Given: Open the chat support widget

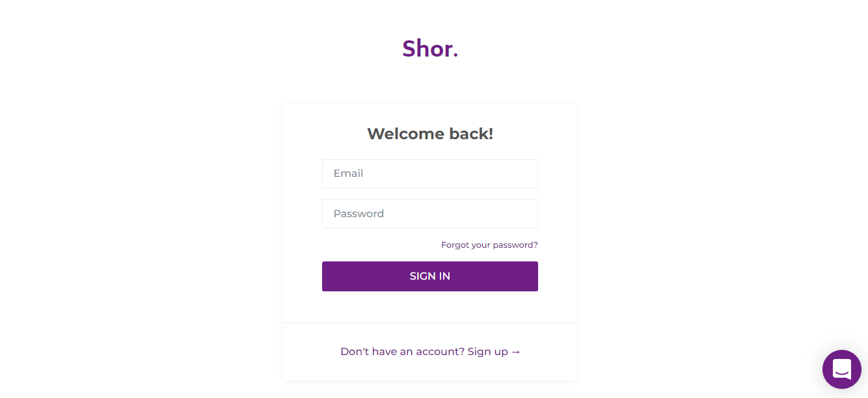Looking at the screenshot, I should coord(841,369).
